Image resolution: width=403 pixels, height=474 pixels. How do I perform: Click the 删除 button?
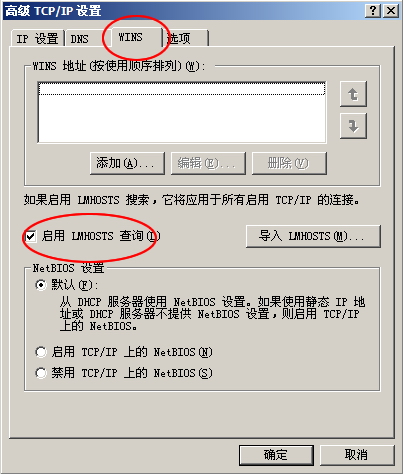tap(289, 163)
